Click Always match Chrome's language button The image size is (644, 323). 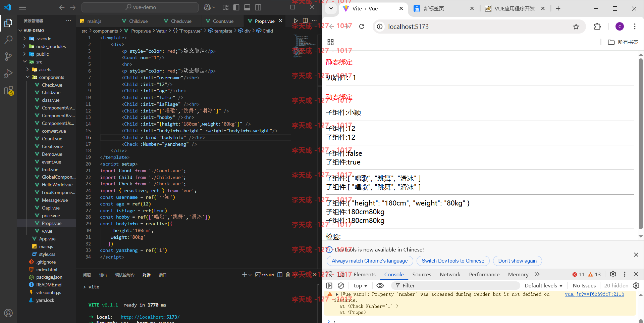coord(370,261)
